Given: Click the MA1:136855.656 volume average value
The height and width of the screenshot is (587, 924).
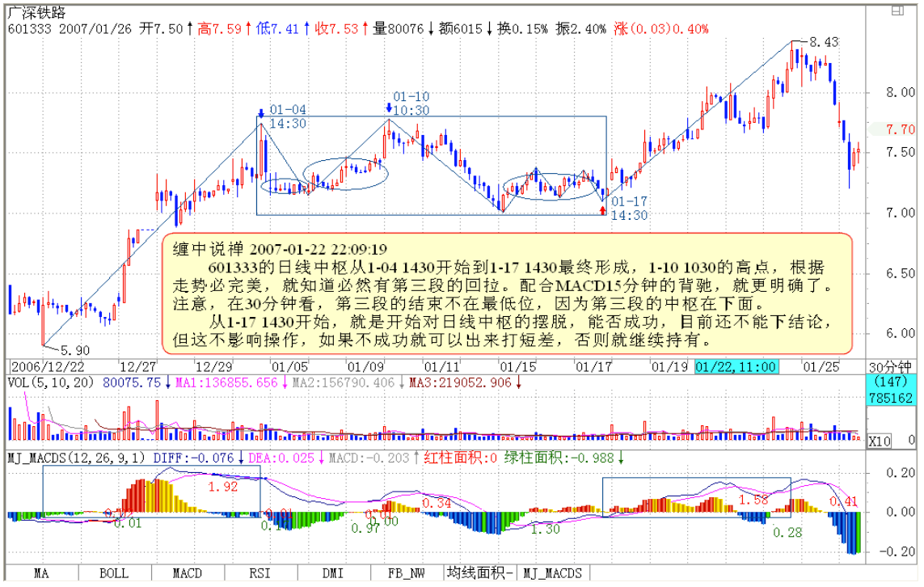Looking at the screenshot, I should coord(226,382).
